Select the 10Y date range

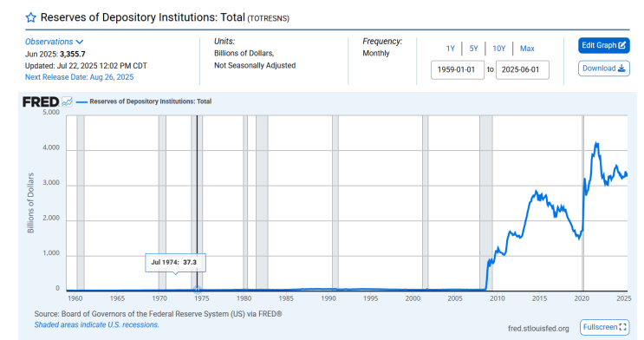498,49
